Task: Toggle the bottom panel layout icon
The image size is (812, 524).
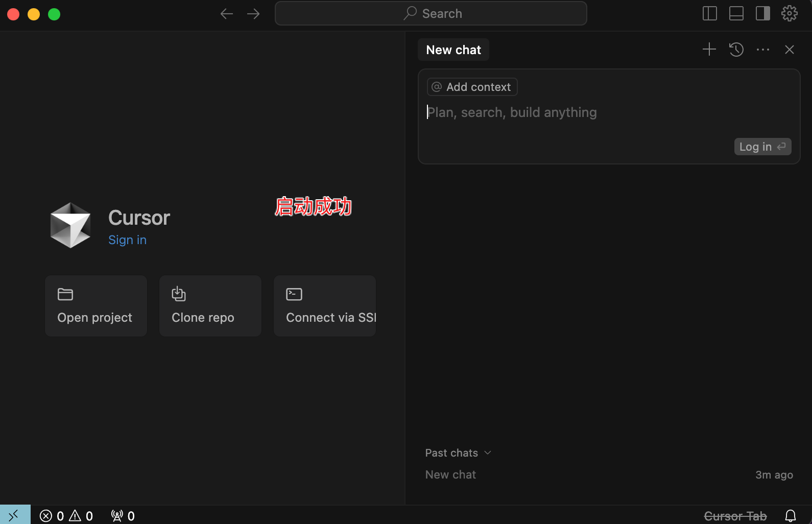Action: coord(736,13)
